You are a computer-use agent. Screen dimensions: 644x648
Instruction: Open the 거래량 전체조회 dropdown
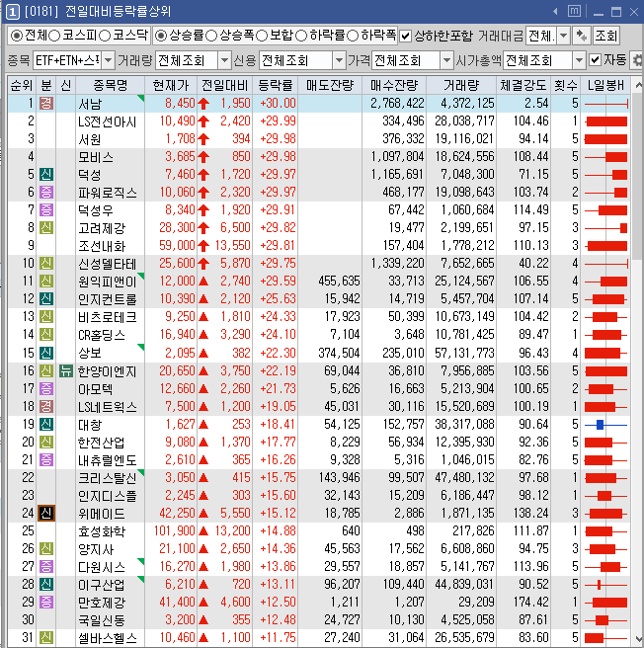coord(224,61)
